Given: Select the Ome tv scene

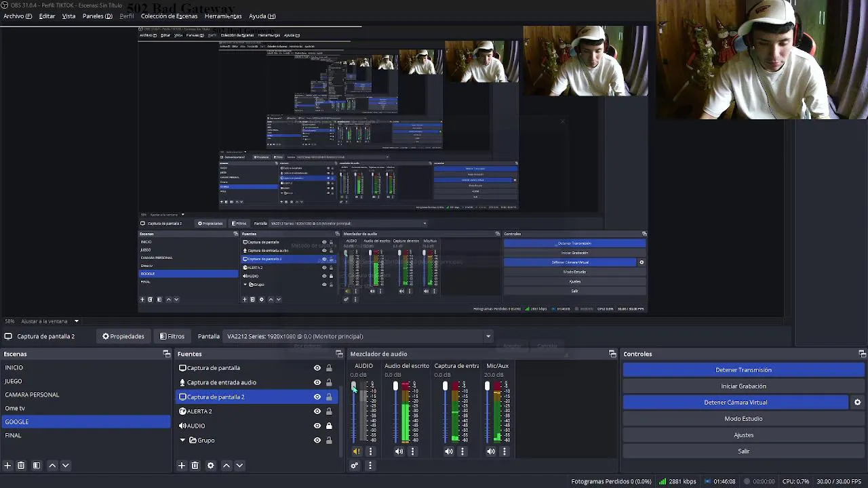Looking at the screenshot, I should [85, 408].
